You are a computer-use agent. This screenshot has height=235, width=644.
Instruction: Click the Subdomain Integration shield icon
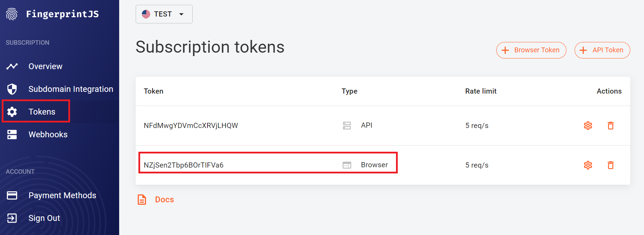(x=12, y=89)
